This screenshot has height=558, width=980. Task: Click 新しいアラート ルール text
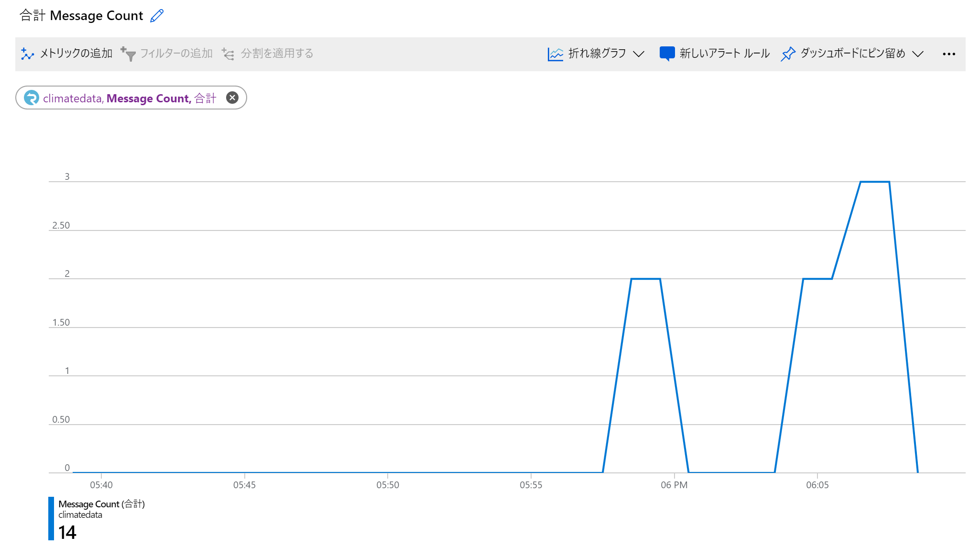[724, 54]
